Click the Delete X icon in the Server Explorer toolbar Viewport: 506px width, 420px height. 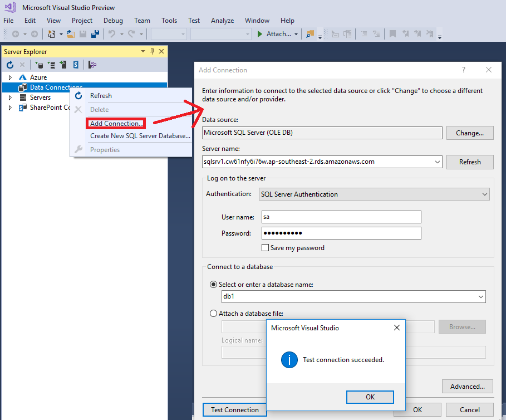coord(22,65)
